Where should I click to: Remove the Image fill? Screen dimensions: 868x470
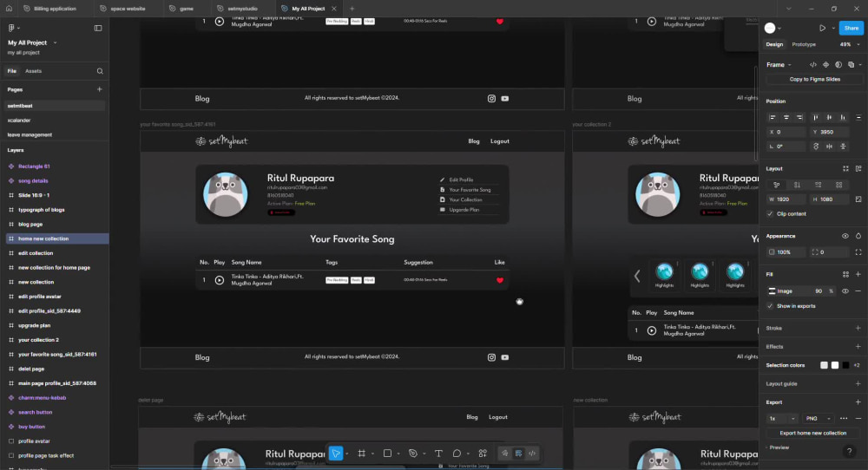point(858,290)
